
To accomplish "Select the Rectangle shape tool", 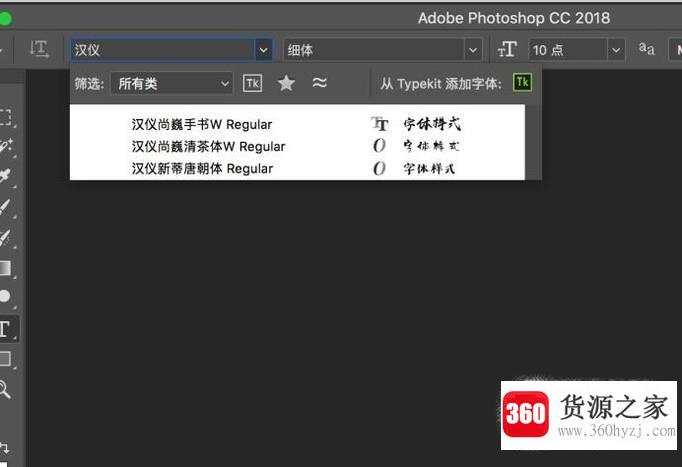I will point(6,359).
